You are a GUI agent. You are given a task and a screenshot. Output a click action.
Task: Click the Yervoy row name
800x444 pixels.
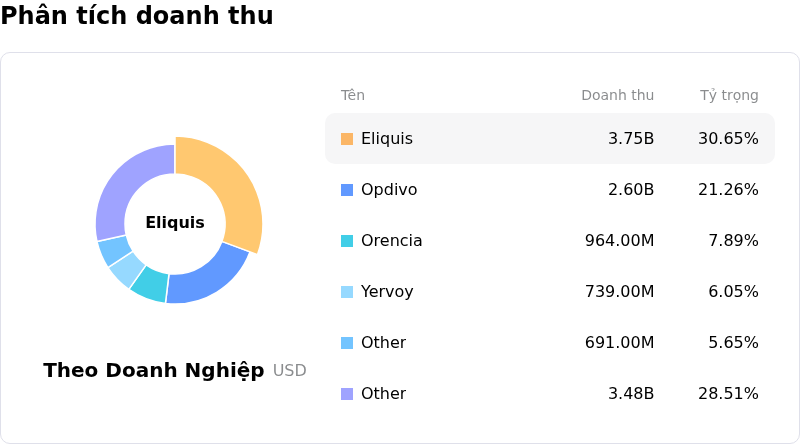[387, 292]
